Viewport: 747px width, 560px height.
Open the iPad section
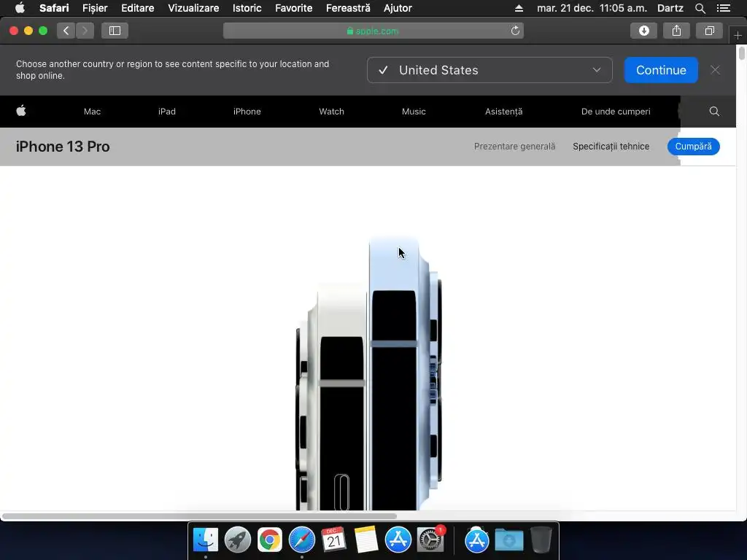point(167,112)
